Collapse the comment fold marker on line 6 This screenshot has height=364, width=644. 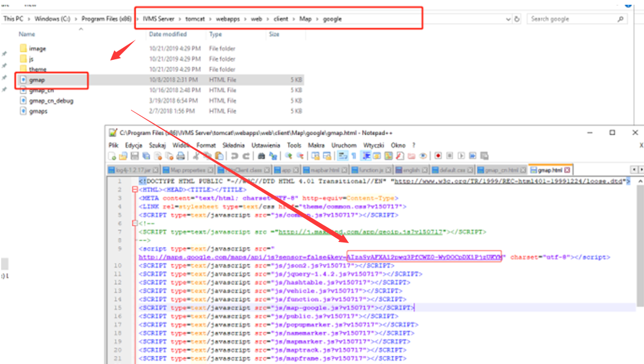pos(134,223)
